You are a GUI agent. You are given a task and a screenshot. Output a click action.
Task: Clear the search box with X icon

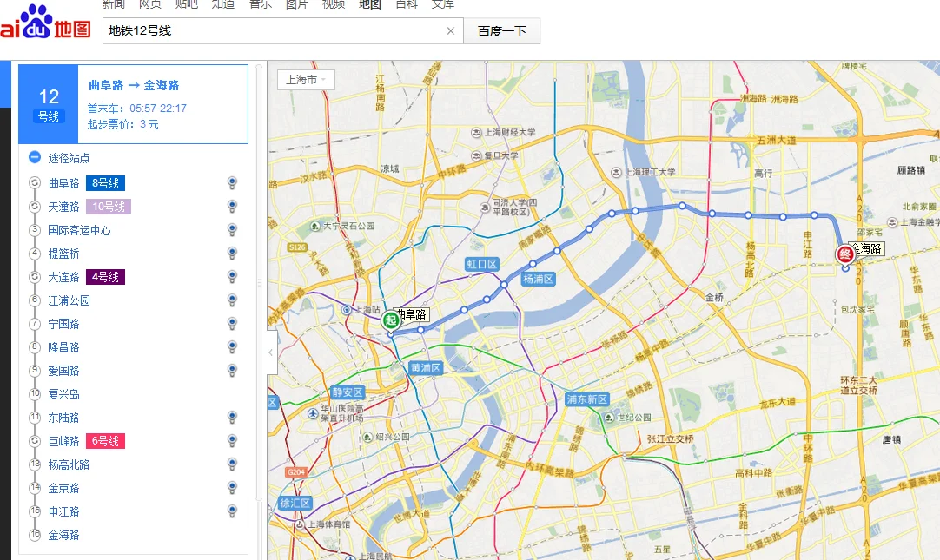451,31
